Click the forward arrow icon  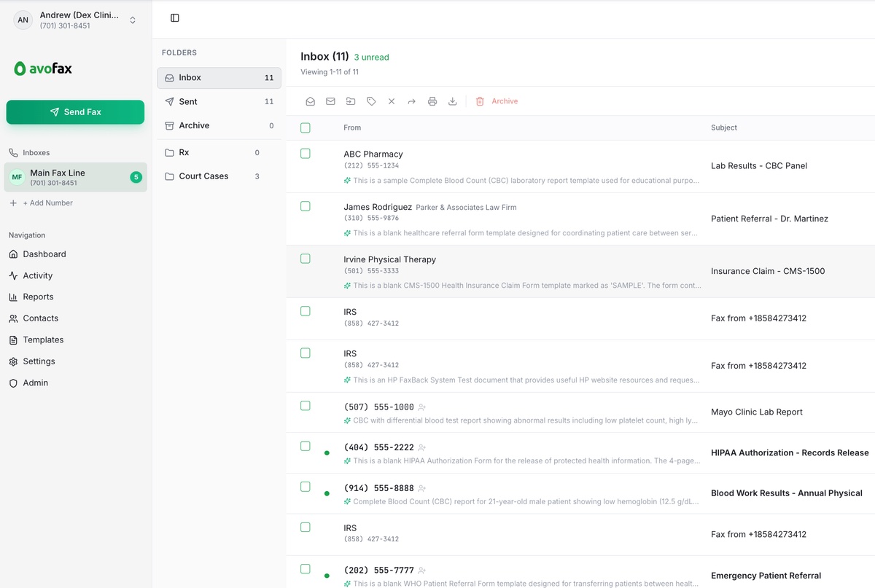coord(412,101)
